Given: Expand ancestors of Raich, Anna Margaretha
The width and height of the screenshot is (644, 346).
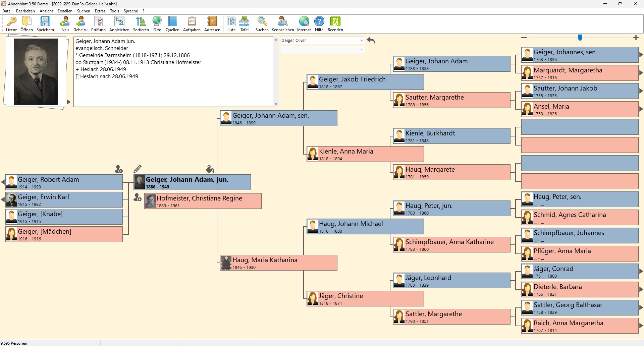Looking at the screenshot, I should [x=641, y=326].
